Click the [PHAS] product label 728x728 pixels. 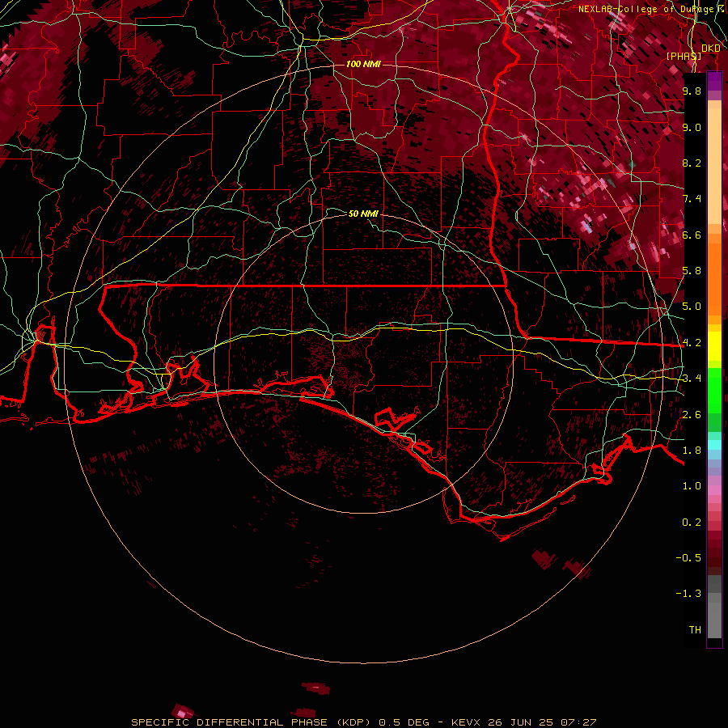coord(684,56)
